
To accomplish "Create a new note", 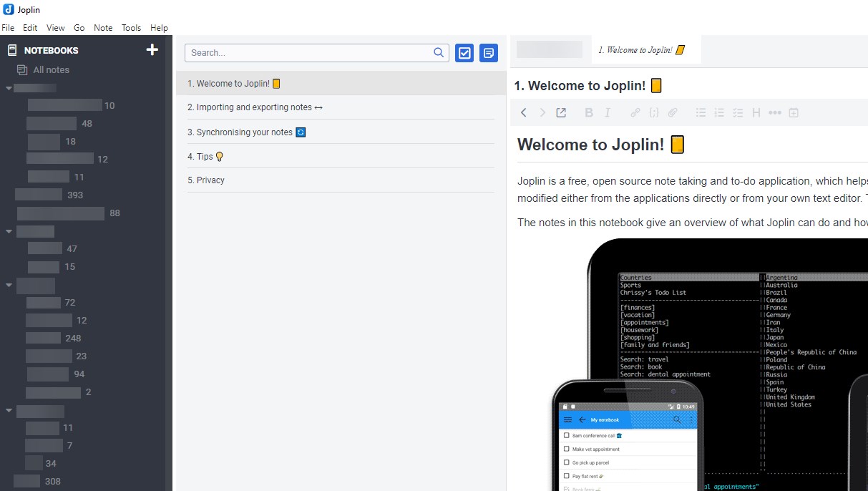I will coord(489,52).
